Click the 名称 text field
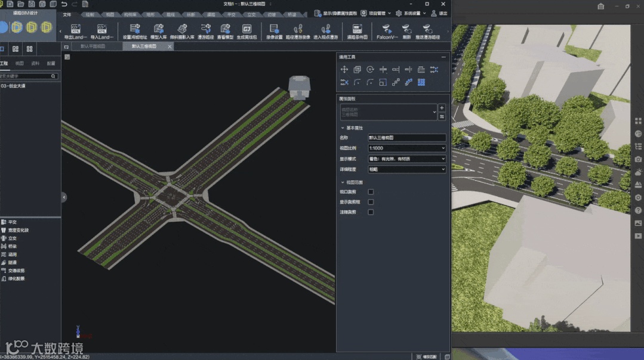Viewport: 644px width, 360px height. coord(407,138)
